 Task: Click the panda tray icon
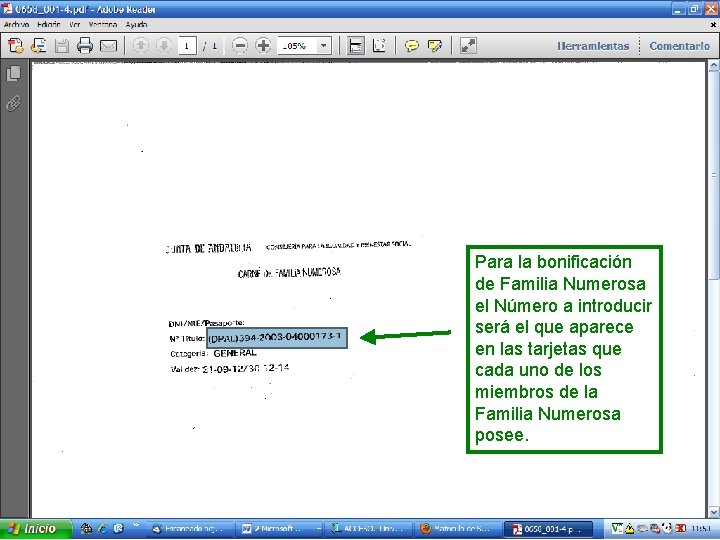coord(667,529)
